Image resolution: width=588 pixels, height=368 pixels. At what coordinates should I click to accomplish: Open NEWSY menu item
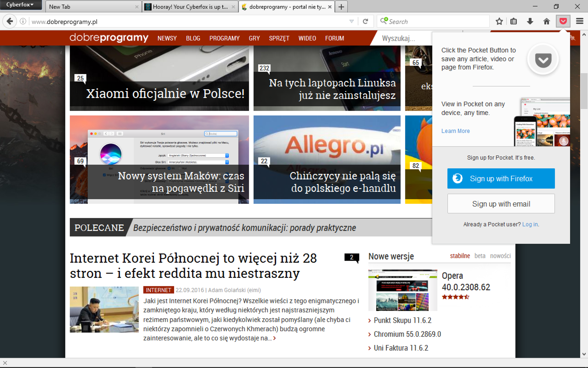tap(167, 38)
